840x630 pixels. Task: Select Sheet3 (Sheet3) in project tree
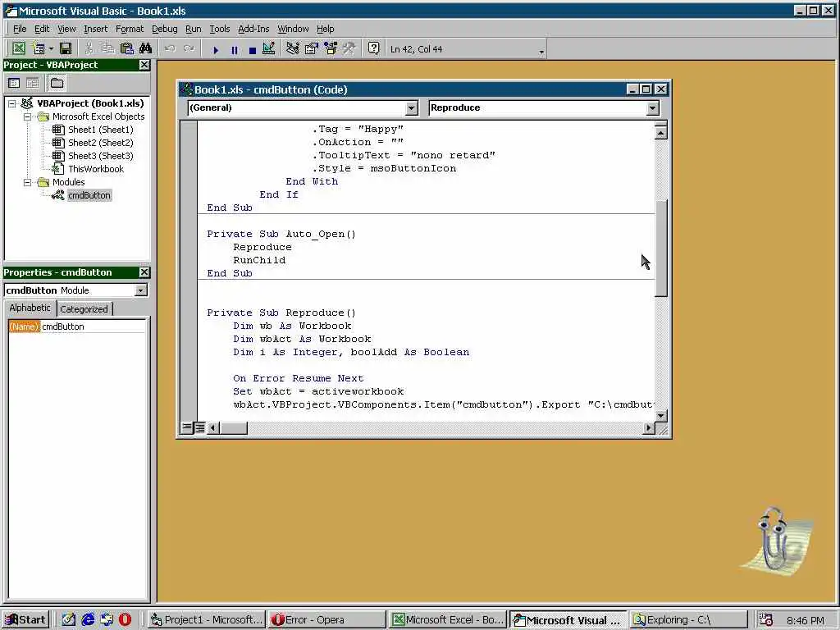coord(101,156)
